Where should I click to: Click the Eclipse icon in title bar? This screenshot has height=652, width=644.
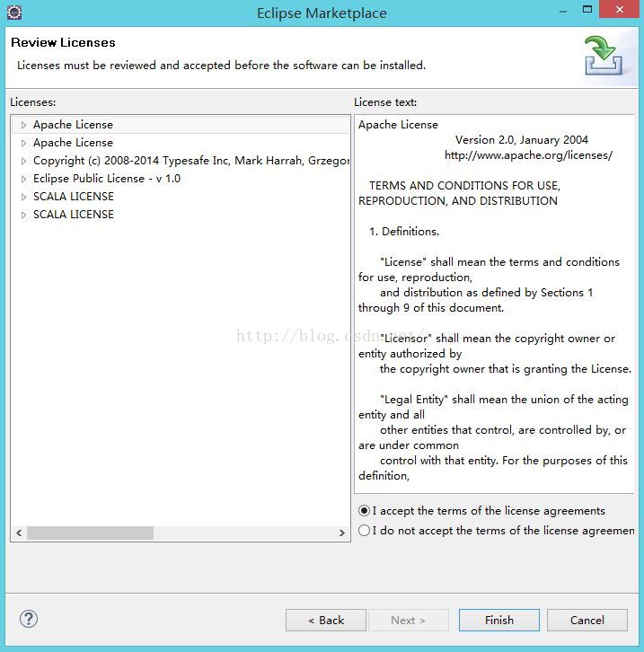pos(14,13)
